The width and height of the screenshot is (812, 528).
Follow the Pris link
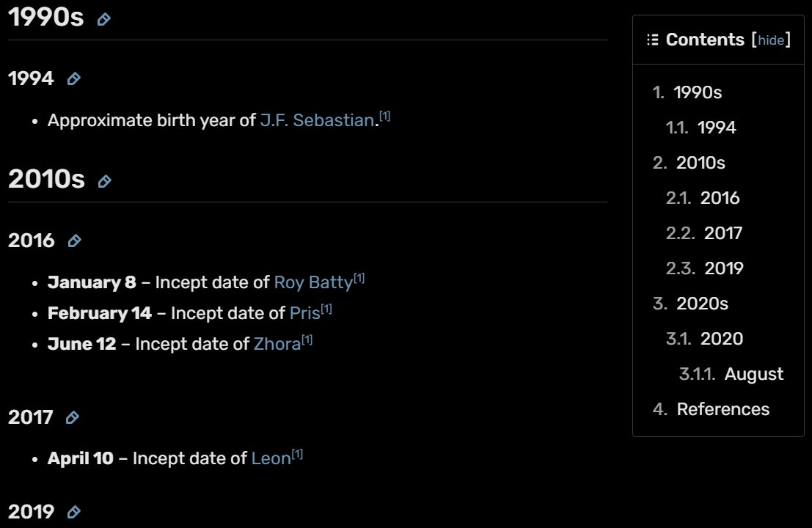(304, 313)
